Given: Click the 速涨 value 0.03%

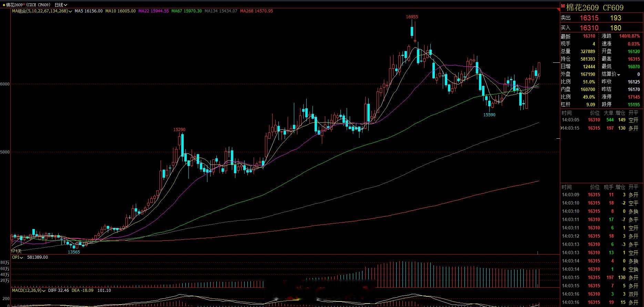Looking at the screenshot, I should click(634, 44).
